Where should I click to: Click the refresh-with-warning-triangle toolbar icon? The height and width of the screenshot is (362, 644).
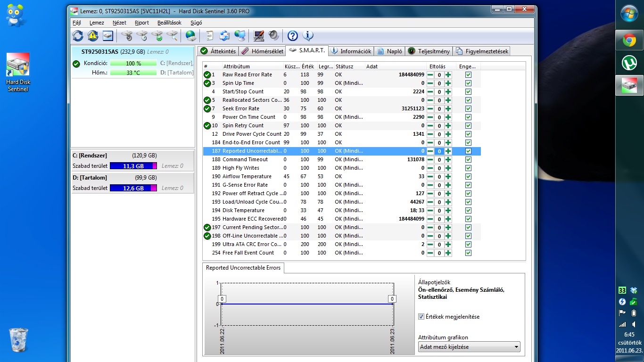coord(93,36)
